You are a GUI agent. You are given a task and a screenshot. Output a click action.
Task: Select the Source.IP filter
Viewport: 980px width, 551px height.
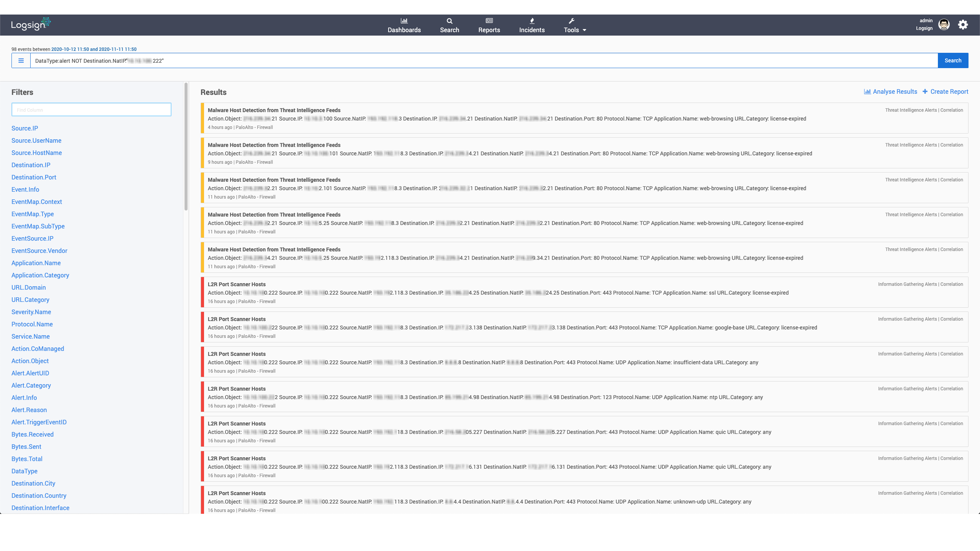click(x=24, y=128)
